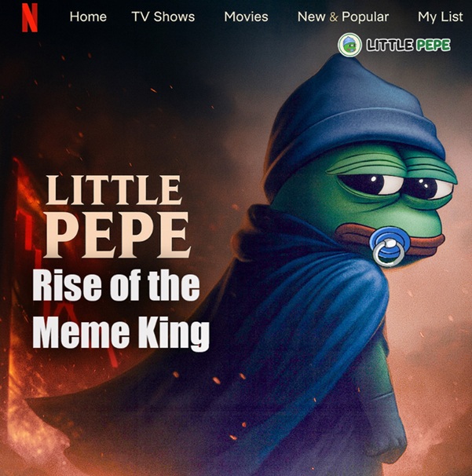
Task: Click Pepe's left eye
Action: coord(371,181)
